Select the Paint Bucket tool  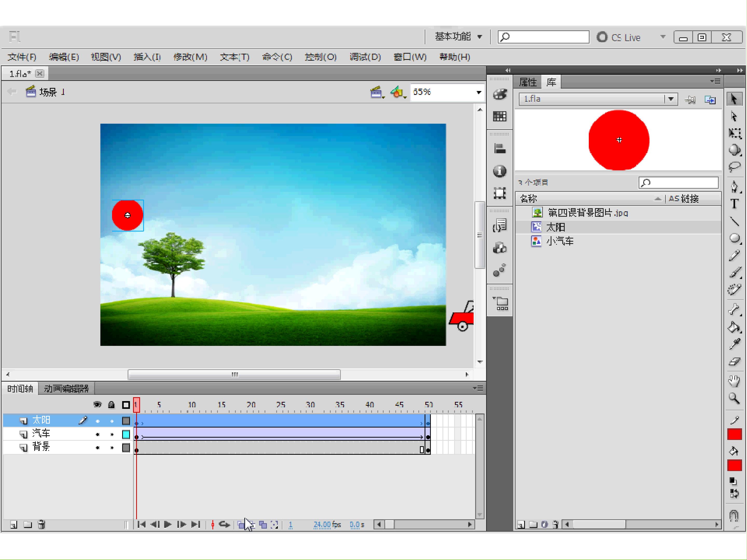coord(734,327)
